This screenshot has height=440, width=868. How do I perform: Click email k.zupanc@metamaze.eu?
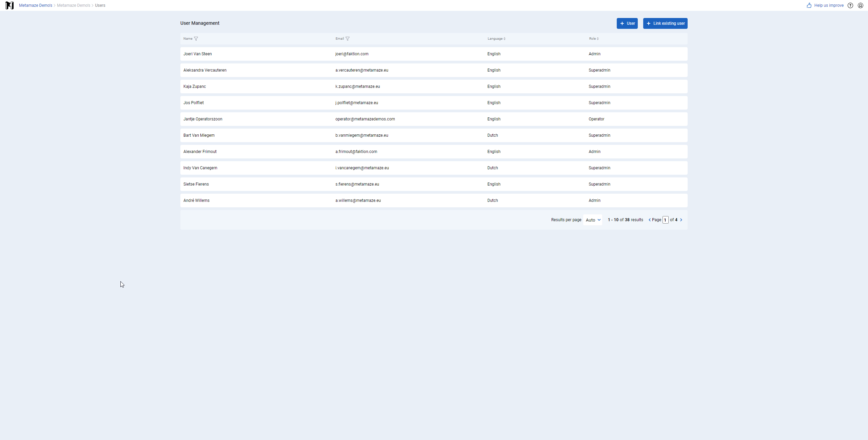pos(358,87)
